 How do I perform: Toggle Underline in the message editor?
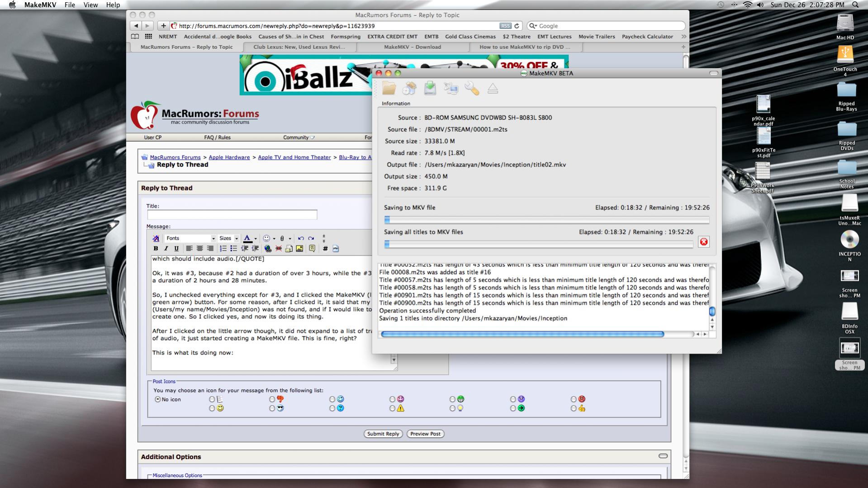(176, 248)
